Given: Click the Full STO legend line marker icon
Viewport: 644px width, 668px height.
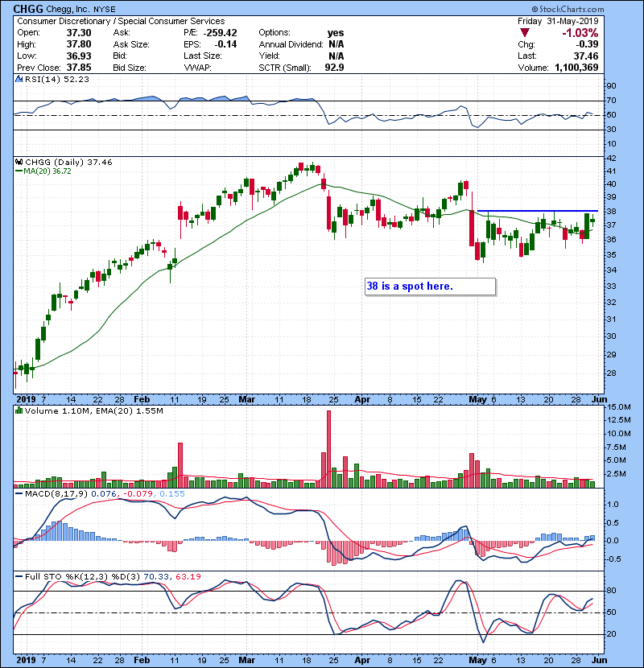Looking at the screenshot, I should 19,577.
